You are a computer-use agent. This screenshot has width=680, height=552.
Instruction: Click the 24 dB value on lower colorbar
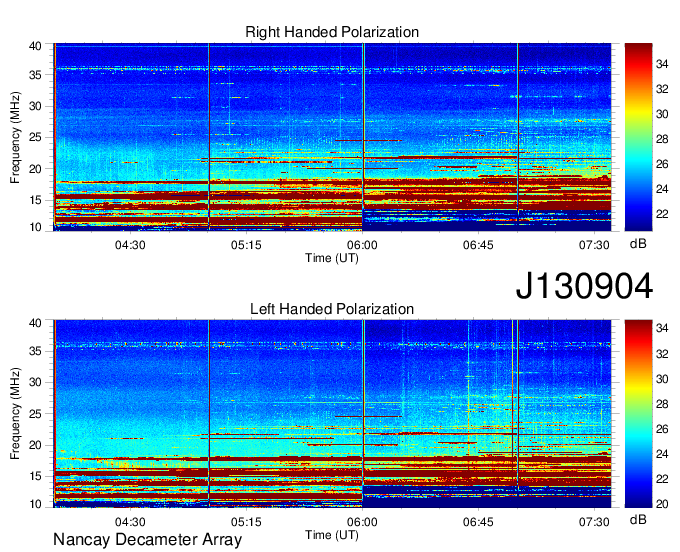tap(662, 454)
